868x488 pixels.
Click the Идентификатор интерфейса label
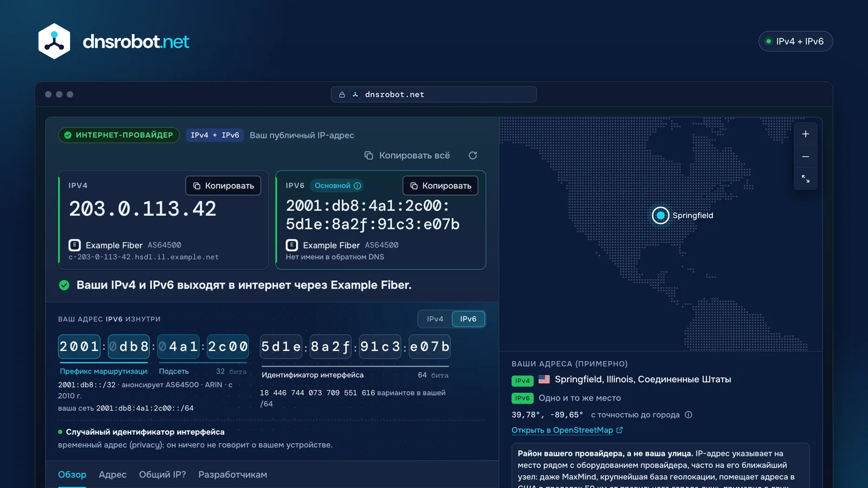(x=312, y=375)
